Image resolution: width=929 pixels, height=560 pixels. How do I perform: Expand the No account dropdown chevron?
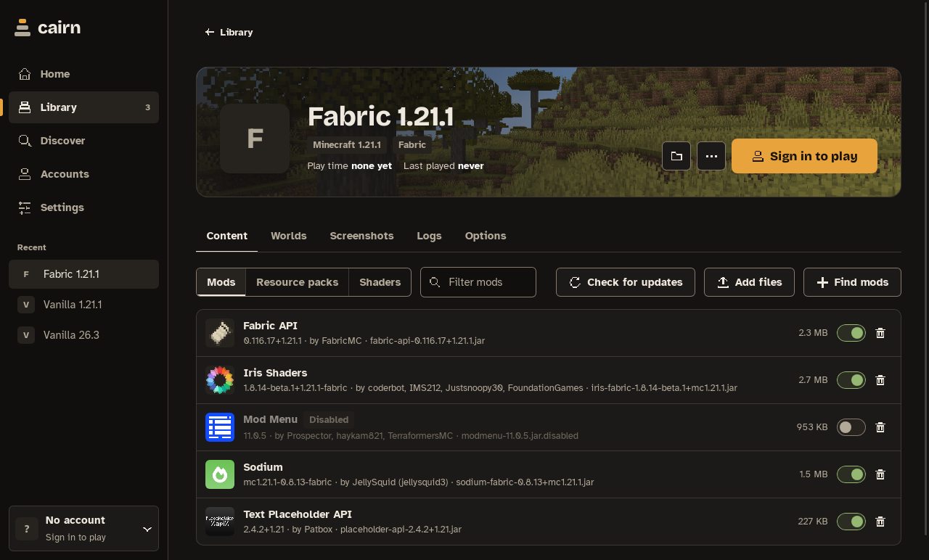[147, 530]
